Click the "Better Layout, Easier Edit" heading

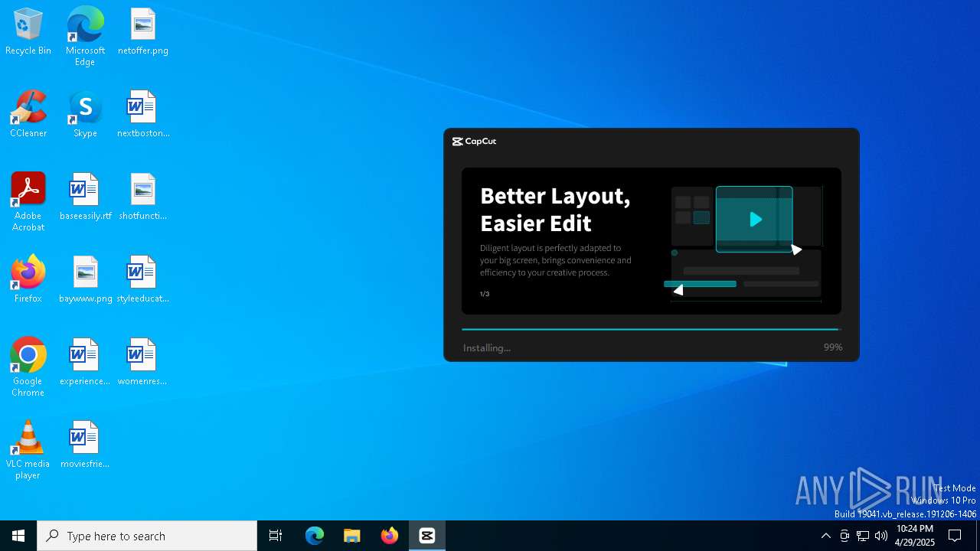[x=555, y=209]
